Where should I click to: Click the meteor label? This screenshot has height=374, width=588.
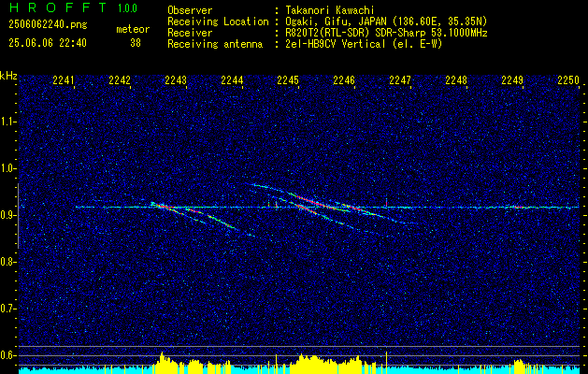(x=133, y=29)
